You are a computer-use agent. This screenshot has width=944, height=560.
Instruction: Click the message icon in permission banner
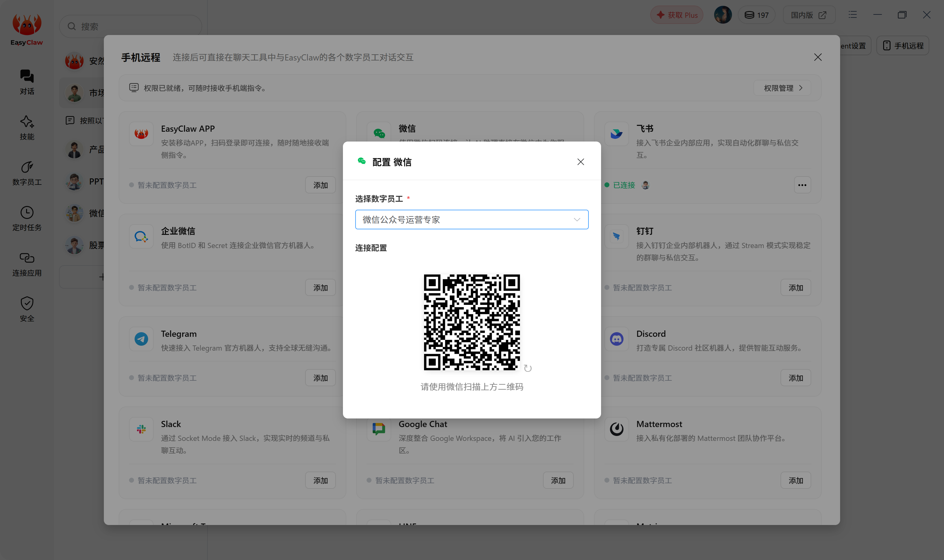[134, 88]
